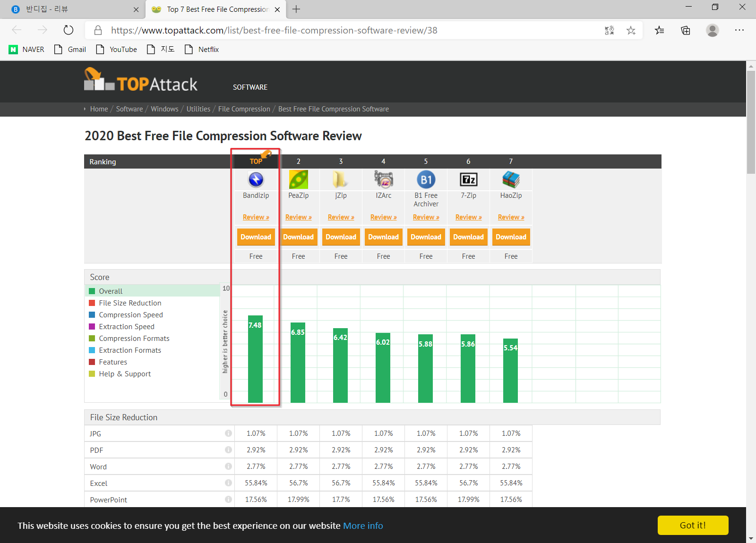Click PeaZip's 6.85 score bar
The image size is (756, 543).
coord(298,363)
